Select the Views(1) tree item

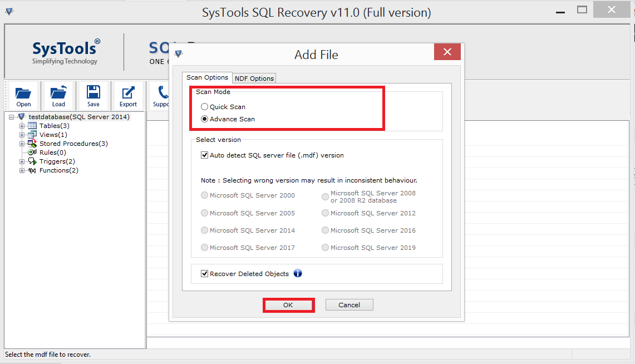click(53, 135)
